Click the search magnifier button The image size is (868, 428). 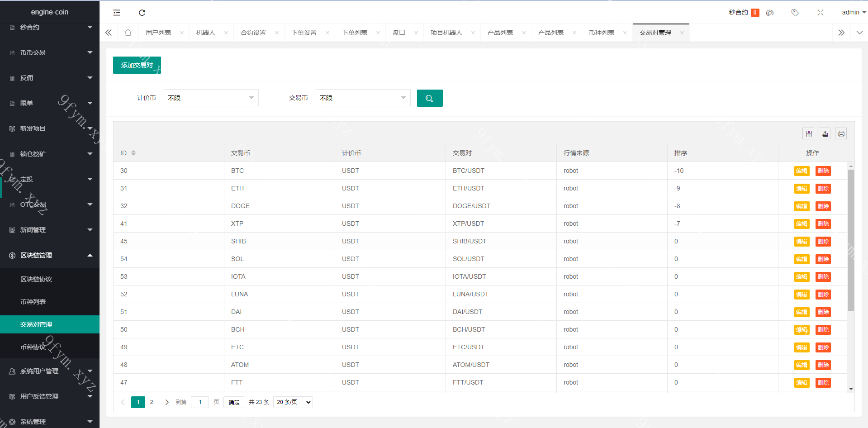tap(430, 98)
